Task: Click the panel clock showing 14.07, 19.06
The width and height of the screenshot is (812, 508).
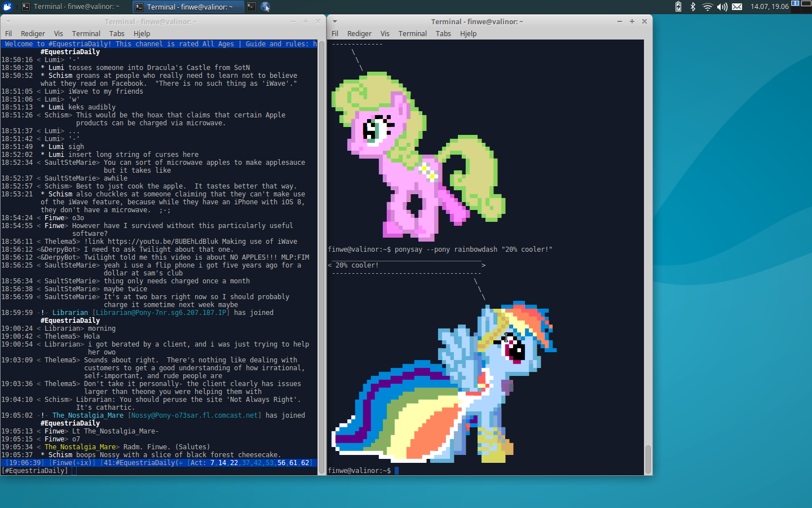Action: tap(769, 7)
